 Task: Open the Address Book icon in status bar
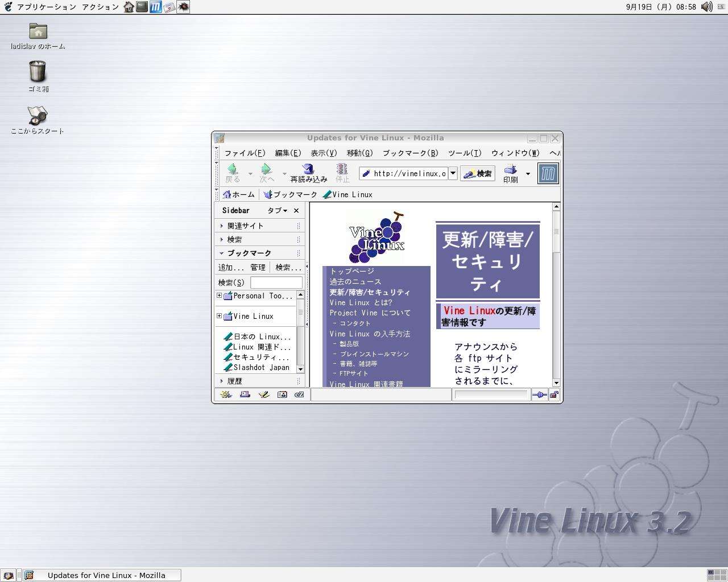[x=282, y=394]
